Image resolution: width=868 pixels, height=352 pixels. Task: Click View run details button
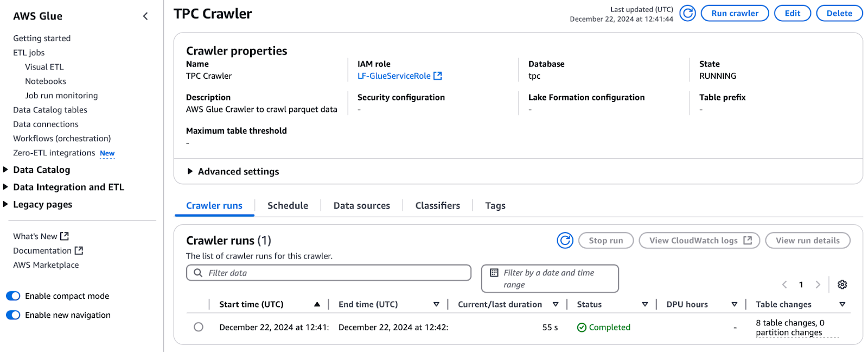pos(808,241)
